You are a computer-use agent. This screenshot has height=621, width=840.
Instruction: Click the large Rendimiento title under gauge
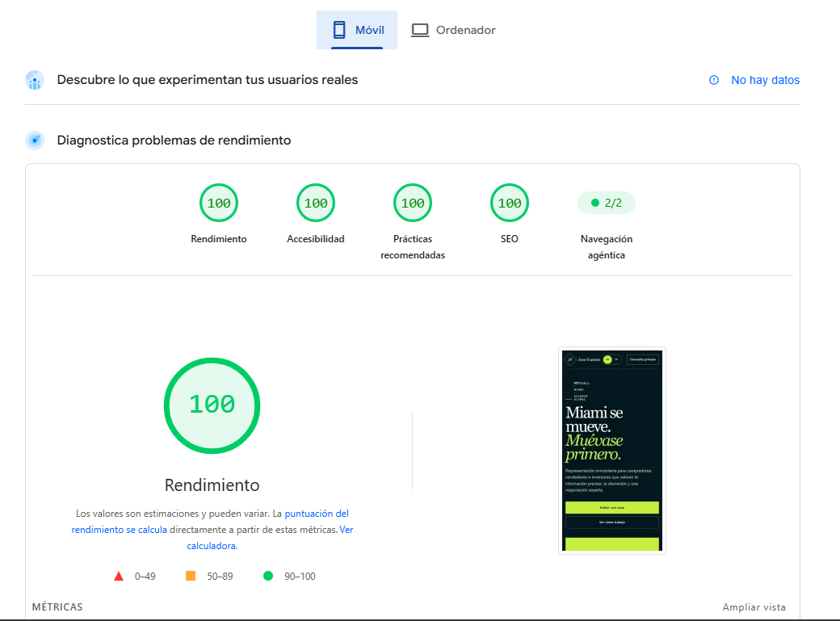[212, 485]
